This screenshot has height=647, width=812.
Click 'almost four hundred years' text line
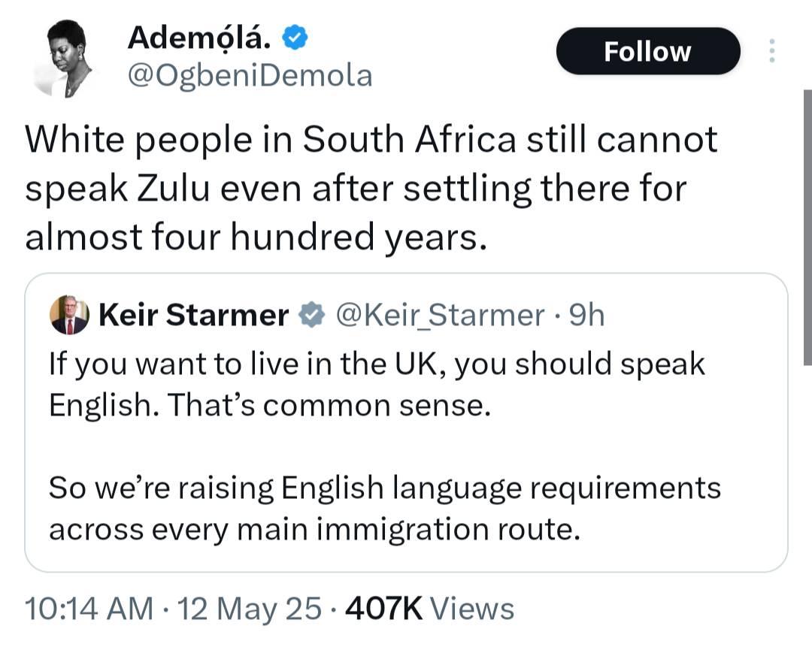pos(256,237)
